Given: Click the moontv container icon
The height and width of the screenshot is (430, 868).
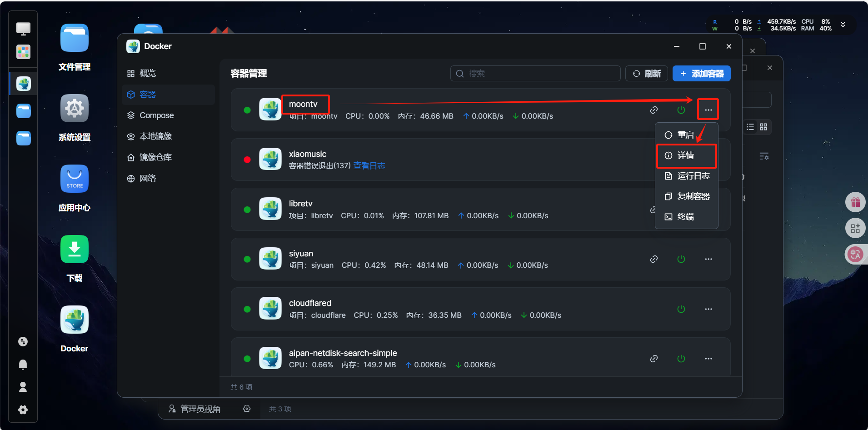Looking at the screenshot, I should 270,110.
